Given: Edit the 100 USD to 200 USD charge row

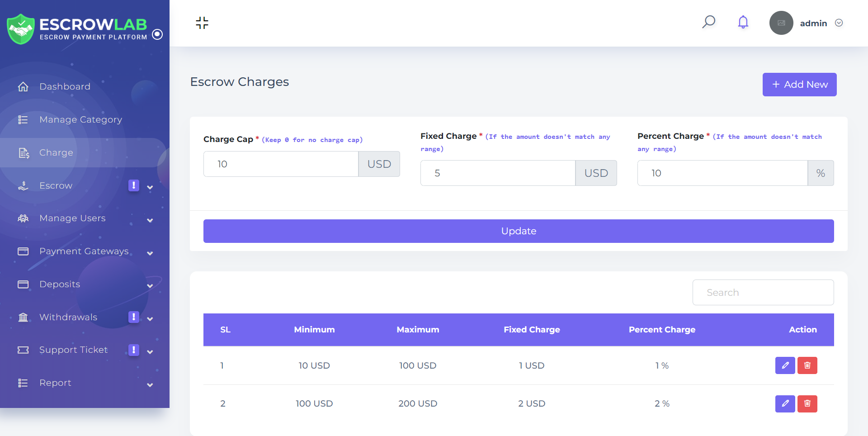Looking at the screenshot, I should coord(785,403).
